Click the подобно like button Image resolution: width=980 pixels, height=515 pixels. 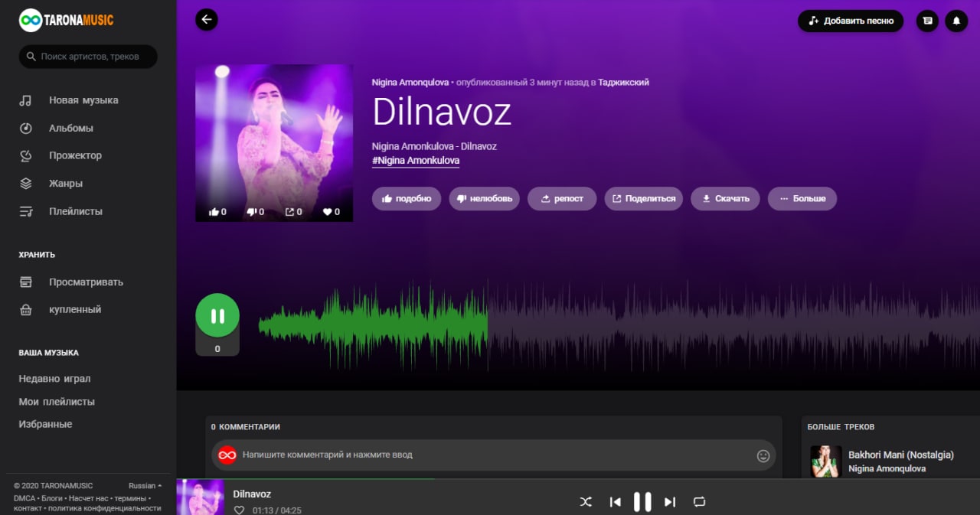407,198
